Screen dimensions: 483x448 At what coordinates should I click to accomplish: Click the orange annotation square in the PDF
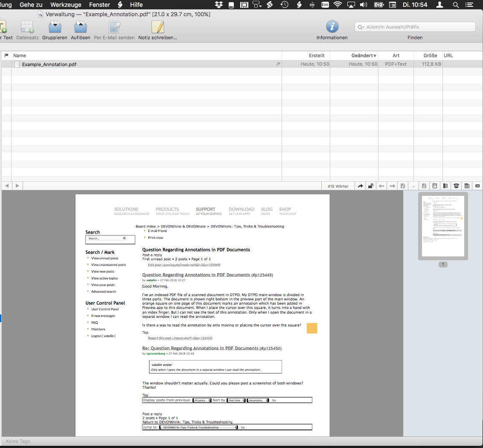(312, 328)
